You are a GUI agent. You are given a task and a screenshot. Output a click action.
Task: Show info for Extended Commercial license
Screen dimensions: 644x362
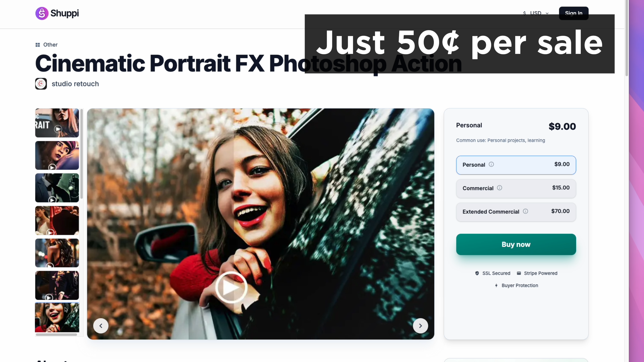[525, 211]
